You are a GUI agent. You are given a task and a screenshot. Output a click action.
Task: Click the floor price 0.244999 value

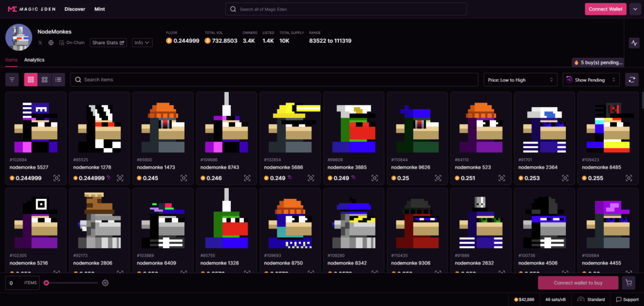click(x=186, y=41)
